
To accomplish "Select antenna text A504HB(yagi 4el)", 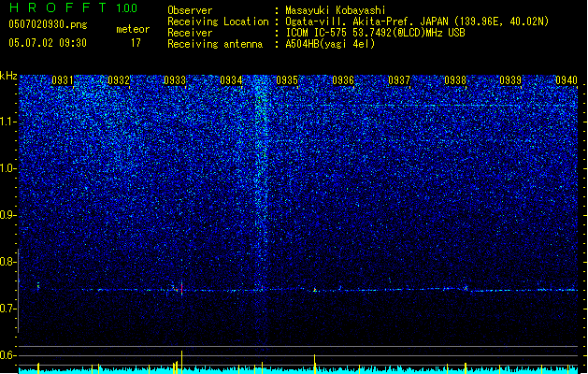I will pyautogui.click(x=330, y=44).
